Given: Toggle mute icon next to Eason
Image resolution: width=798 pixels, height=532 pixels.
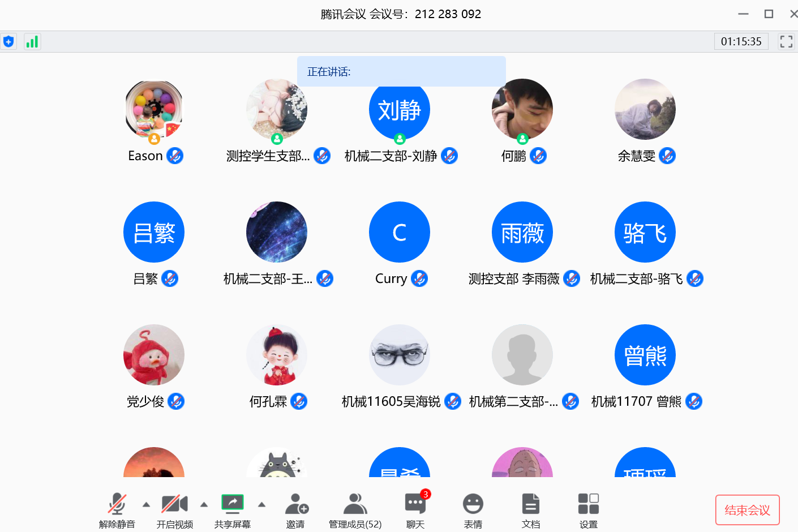Looking at the screenshot, I should click(x=175, y=156).
